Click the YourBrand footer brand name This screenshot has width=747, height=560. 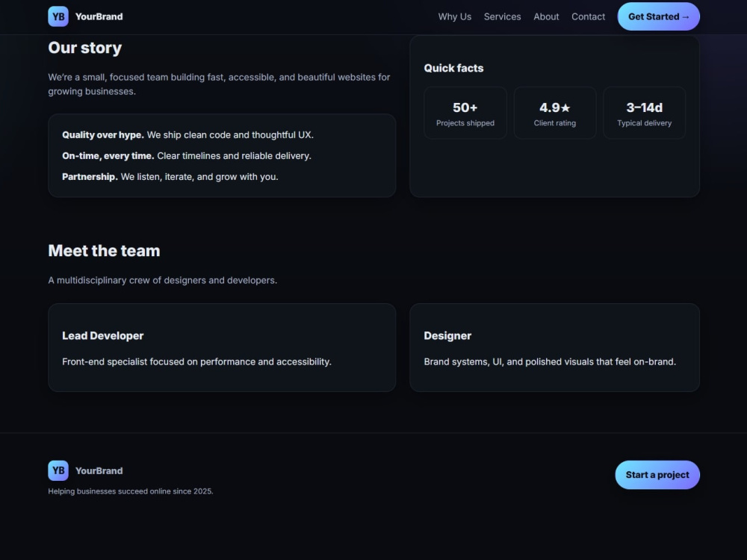pos(99,471)
